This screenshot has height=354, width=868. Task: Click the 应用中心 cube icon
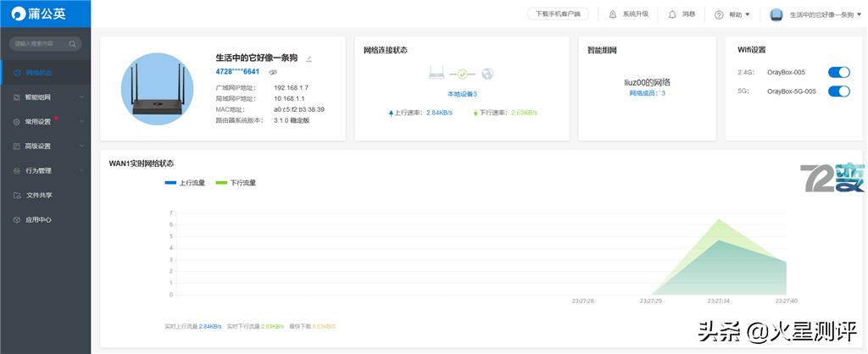[17, 219]
